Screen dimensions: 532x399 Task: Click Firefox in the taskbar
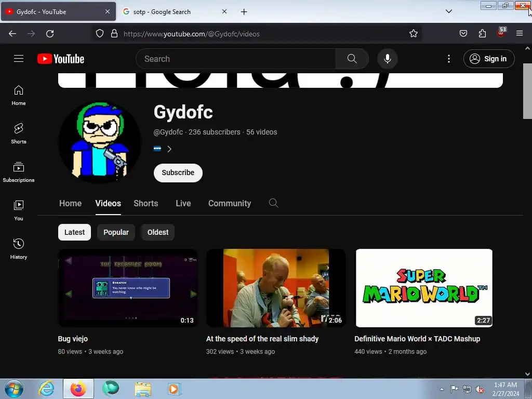[x=78, y=389]
